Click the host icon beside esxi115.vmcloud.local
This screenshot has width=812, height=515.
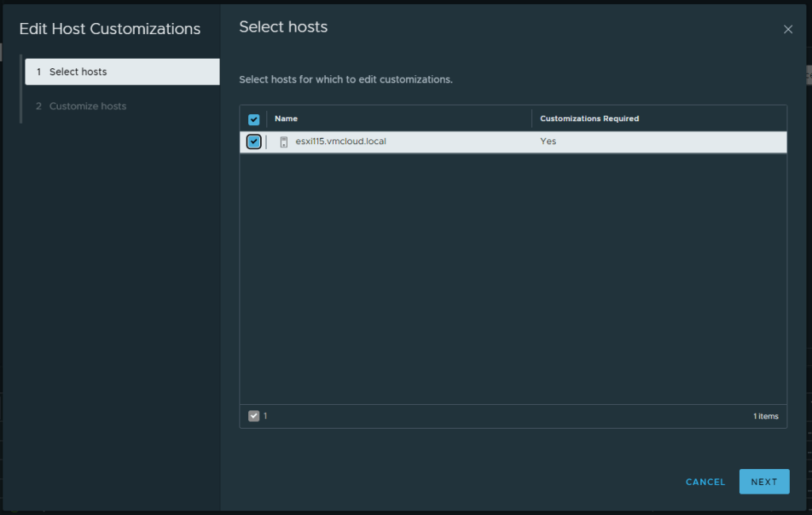pyautogui.click(x=284, y=142)
